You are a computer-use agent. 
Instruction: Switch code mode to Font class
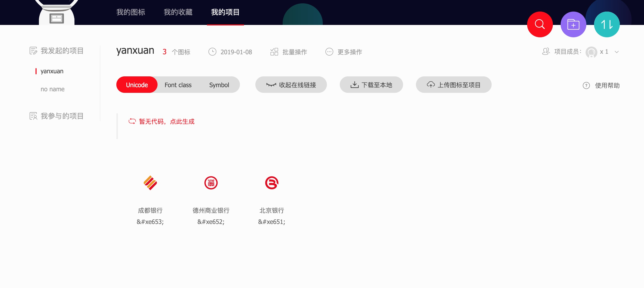pos(178,85)
